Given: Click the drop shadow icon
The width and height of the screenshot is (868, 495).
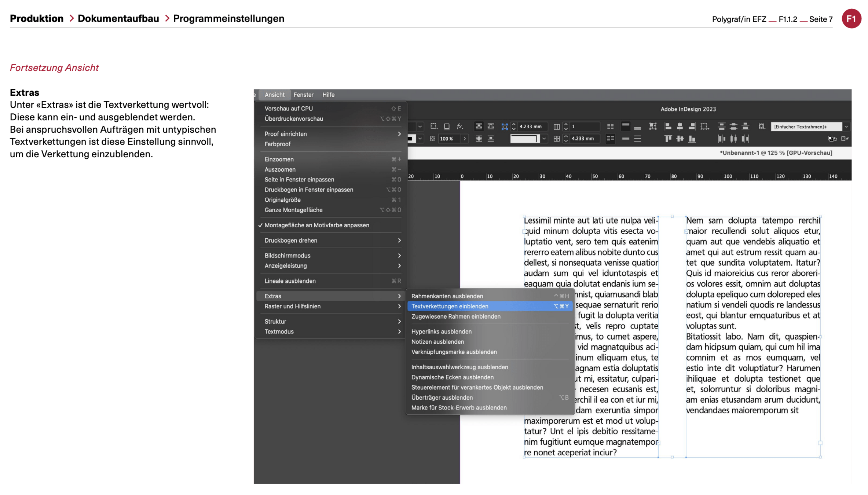Looking at the screenshot, I should pos(446,126).
